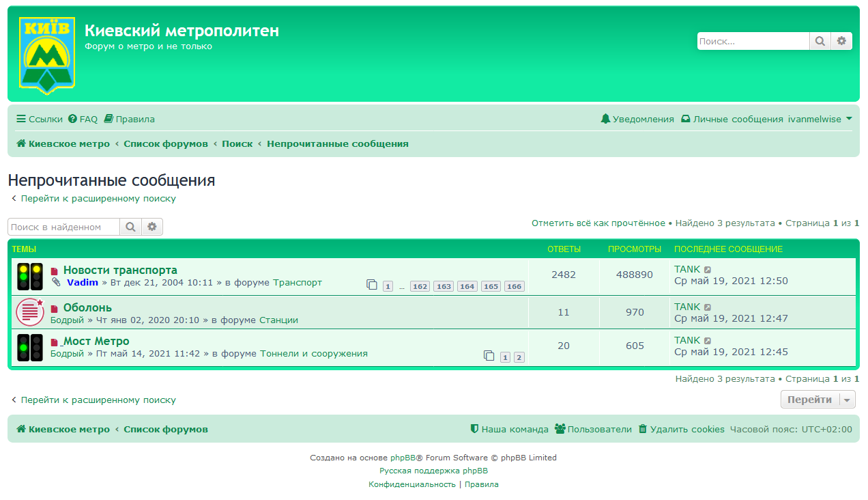The image size is (868, 500).
Task: Expand the ivanmelwise user menu
Action: pos(820,119)
